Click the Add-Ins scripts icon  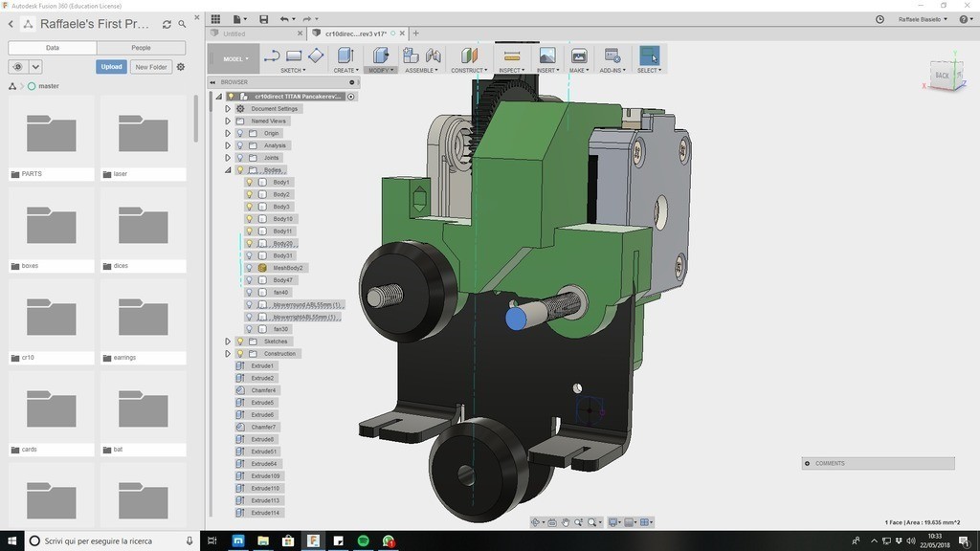[x=612, y=55]
